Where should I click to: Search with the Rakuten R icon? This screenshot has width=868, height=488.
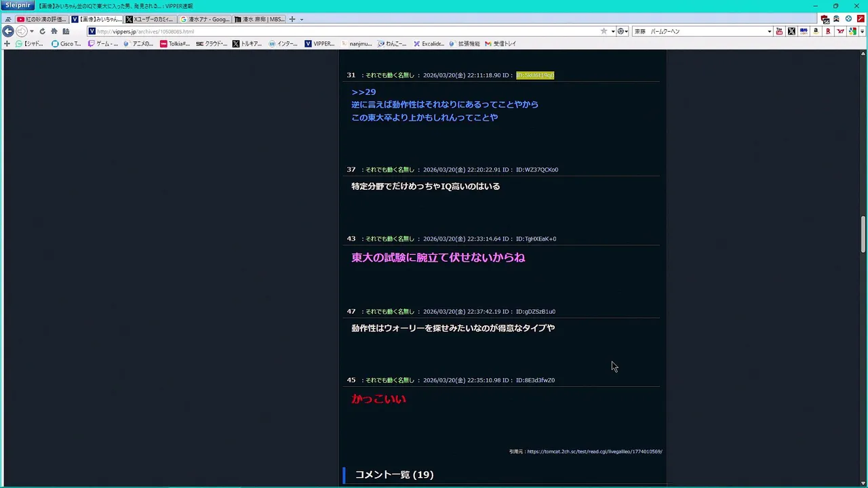828,31
